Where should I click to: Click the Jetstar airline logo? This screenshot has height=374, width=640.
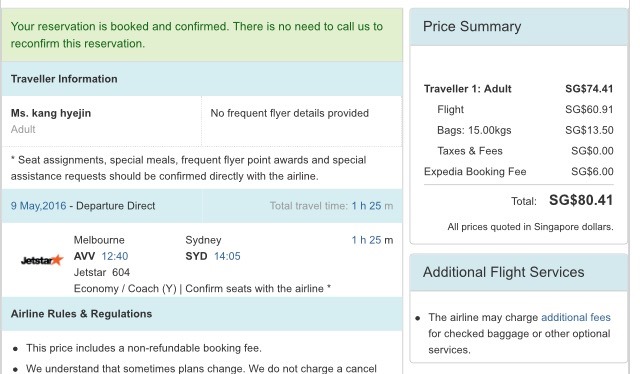pyautogui.click(x=42, y=260)
